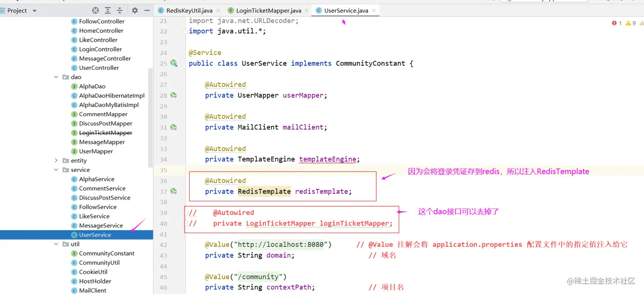644x294 pixels.
Task: Click the domain field on line 43
Action: click(279, 255)
